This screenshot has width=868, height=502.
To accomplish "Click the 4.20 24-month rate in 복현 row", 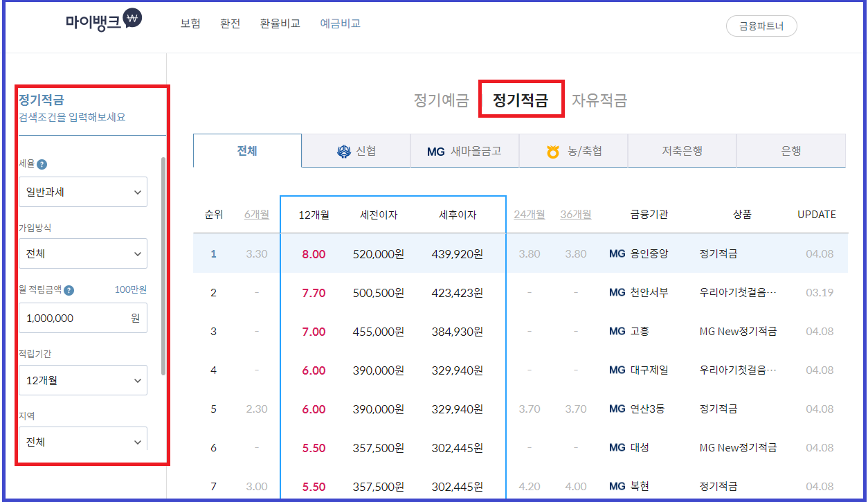I will 530,487.
